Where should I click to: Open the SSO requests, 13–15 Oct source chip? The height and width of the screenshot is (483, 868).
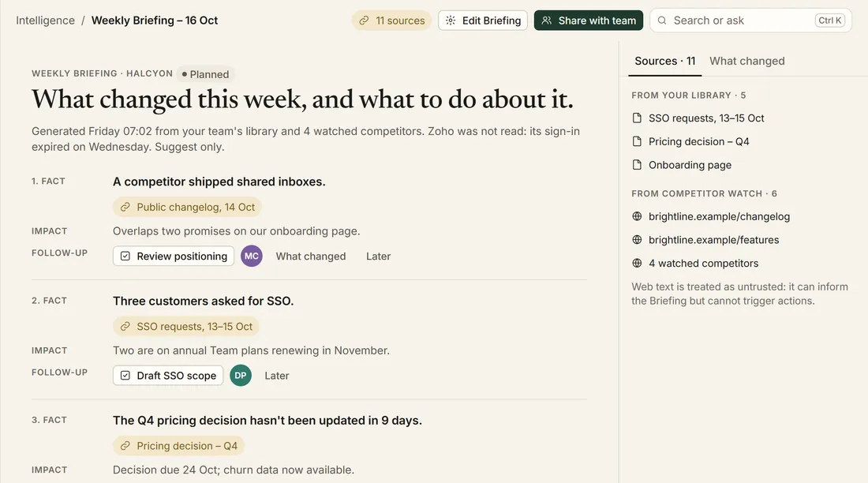[186, 327]
